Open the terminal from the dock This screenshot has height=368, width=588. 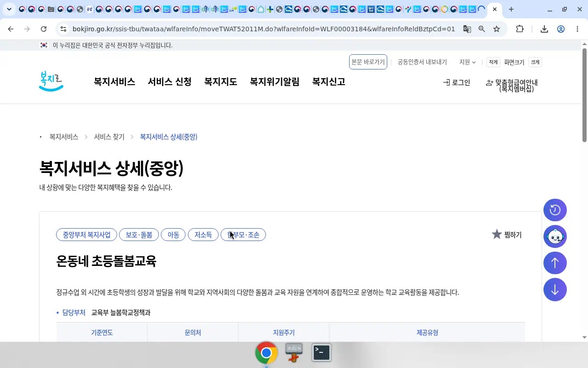[x=322, y=352]
